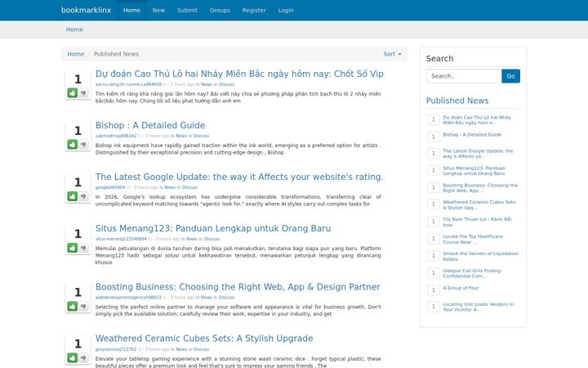Open the Sort dropdown
The image size is (588, 368).
[x=392, y=54]
